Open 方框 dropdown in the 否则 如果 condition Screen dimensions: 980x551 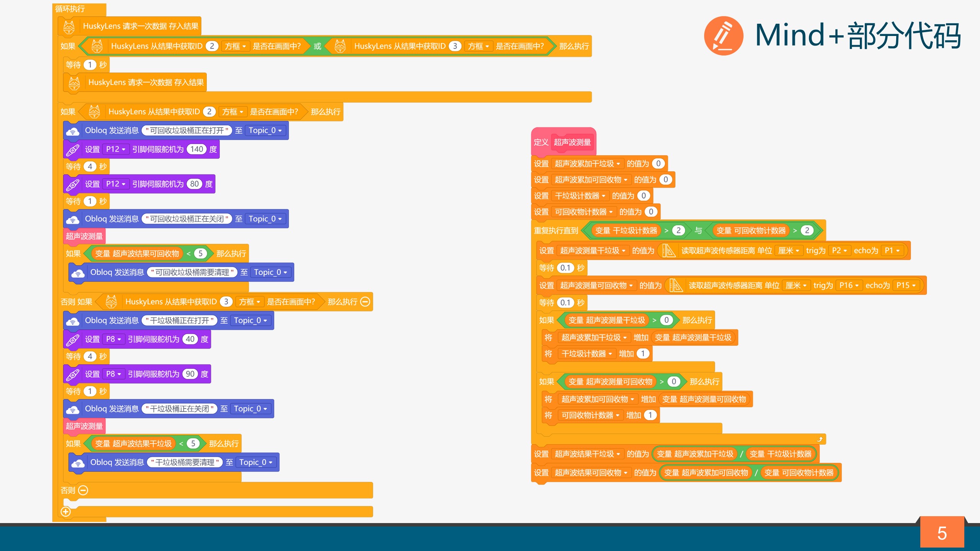[x=249, y=302]
